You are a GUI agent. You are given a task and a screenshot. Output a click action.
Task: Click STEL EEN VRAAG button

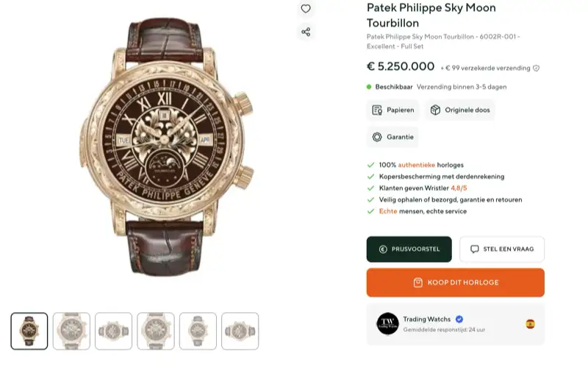[x=502, y=249]
